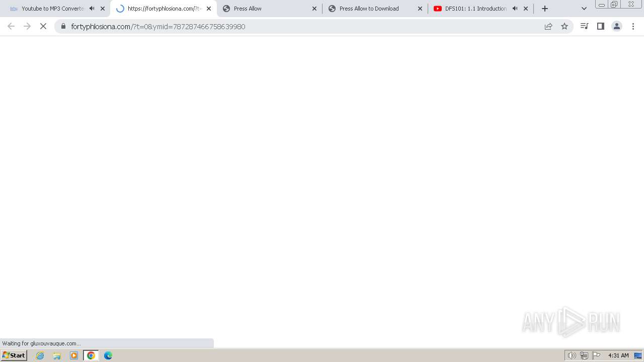
Task: Minimize the Chrome window
Action: [601, 5]
